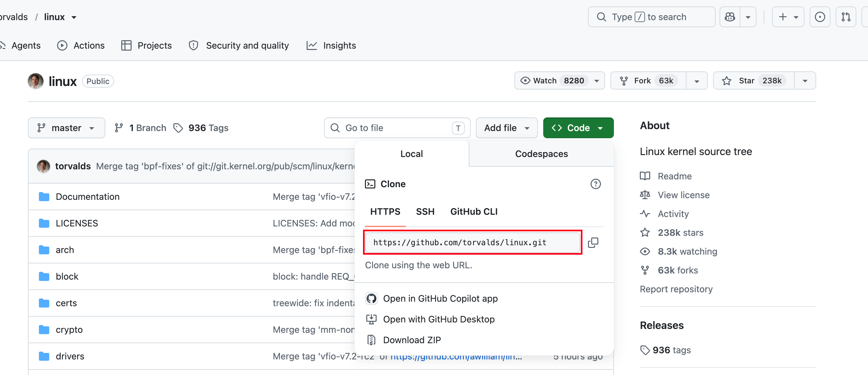
Task: Click the terminal icon beside Clone
Action: pos(370,184)
